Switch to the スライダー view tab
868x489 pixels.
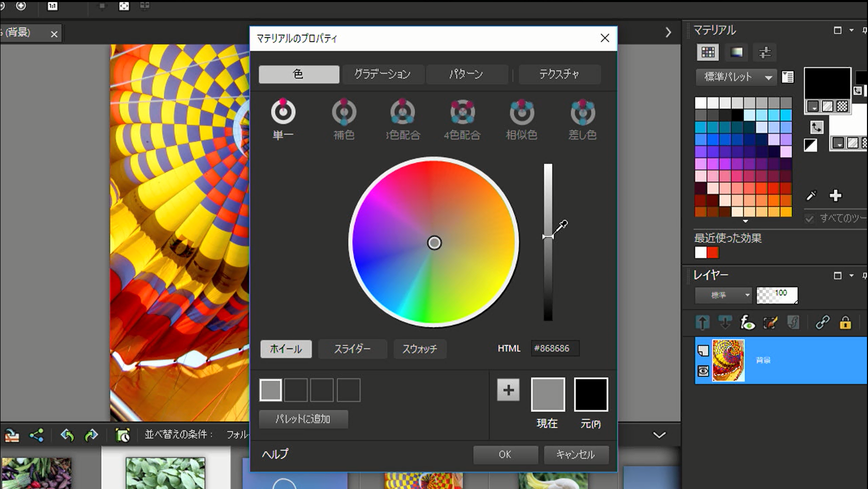point(352,349)
